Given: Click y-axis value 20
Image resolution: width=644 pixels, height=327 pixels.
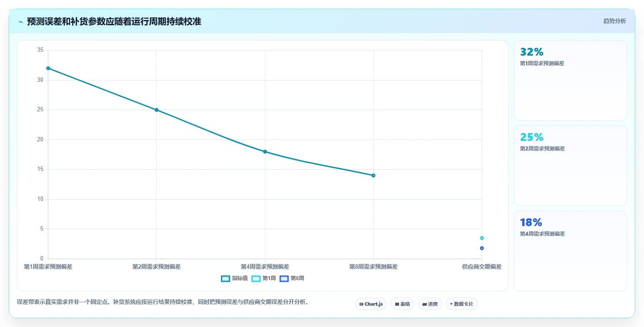Looking at the screenshot, I should pyautogui.click(x=40, y=140).
